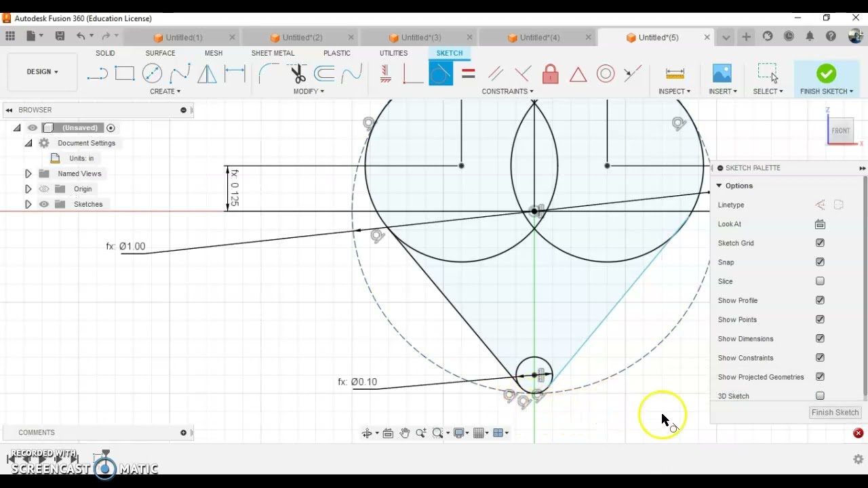
Task: Apply the Parallel constraint
Action: point(496,73)
